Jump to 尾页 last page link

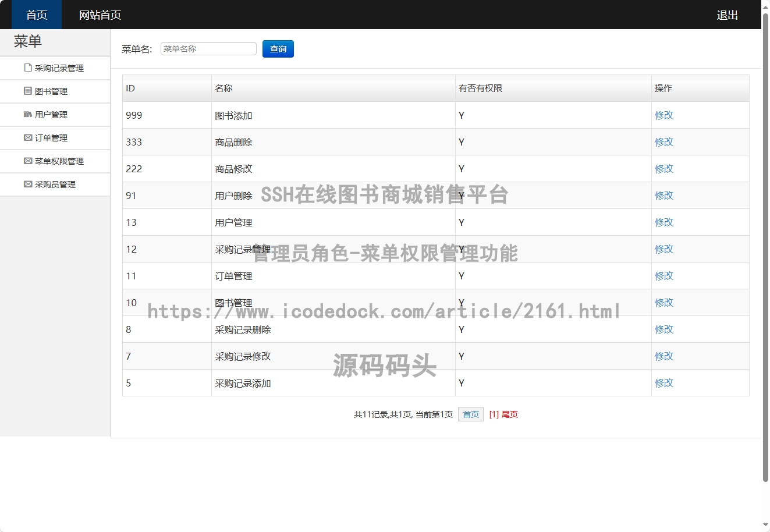[510, 414]
